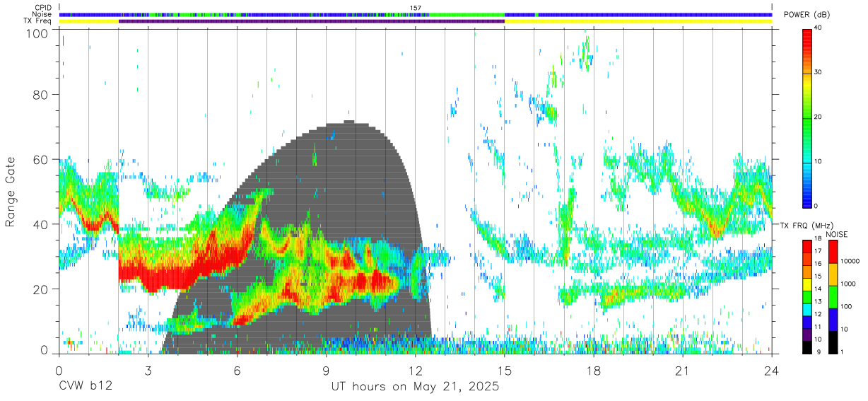Image resolution: width=868 pixels, height=401 pixels.
Task: Click the 'POWER (dB)' colorbar title
Action: pyautogui.click(x=807, y=15)
